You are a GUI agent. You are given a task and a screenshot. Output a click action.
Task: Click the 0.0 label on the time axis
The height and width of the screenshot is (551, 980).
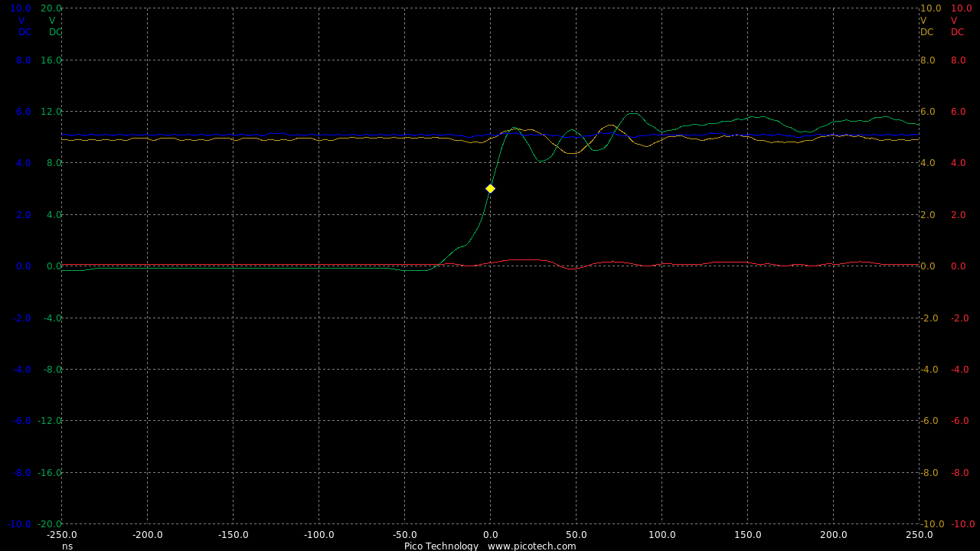point(490,535)
